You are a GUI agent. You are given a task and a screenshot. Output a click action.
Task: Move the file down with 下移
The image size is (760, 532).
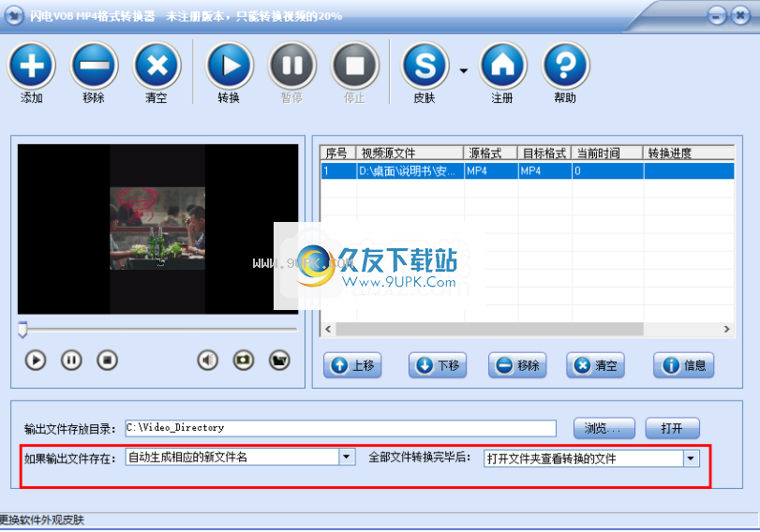pos(438,365)
